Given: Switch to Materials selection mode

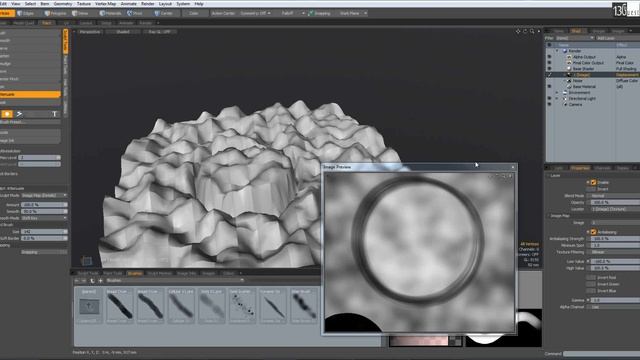Looking at the screenshot, I should pos(110,13).
